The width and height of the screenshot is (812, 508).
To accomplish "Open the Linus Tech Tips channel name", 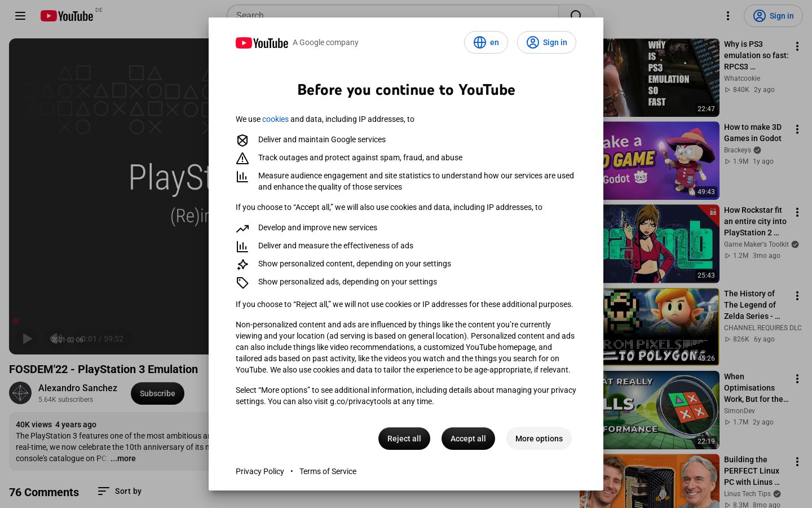I will click(x=747, y=494).
